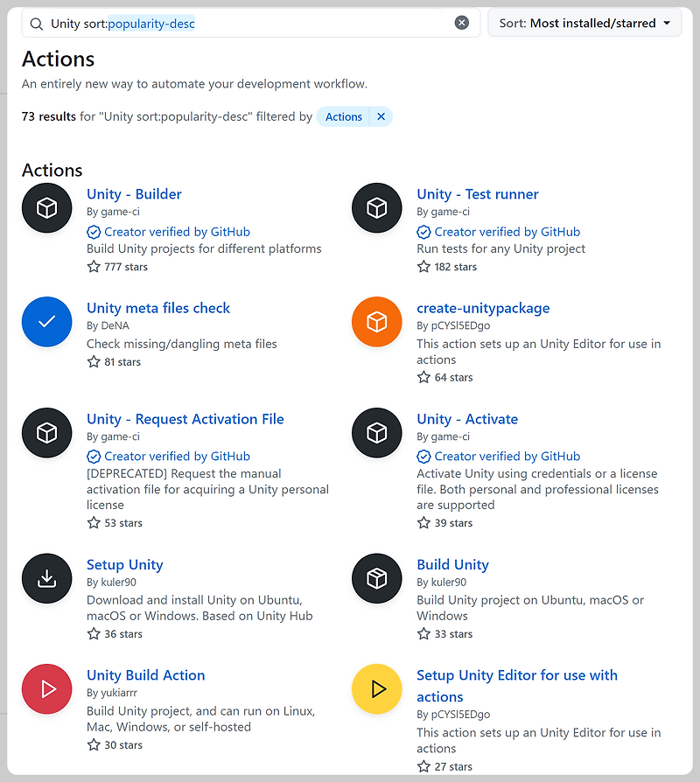Click the magnifying glass in the search bar
This screenshot has width=700, height=782.
pos(35,24)
